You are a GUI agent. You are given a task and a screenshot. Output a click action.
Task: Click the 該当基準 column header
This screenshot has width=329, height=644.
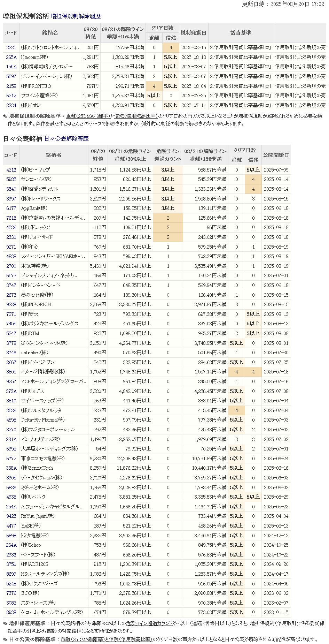(241, 33)
